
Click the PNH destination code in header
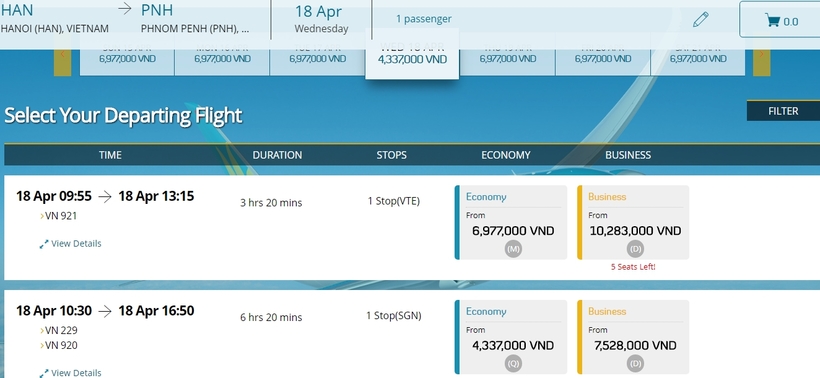[x=157, y=10]
